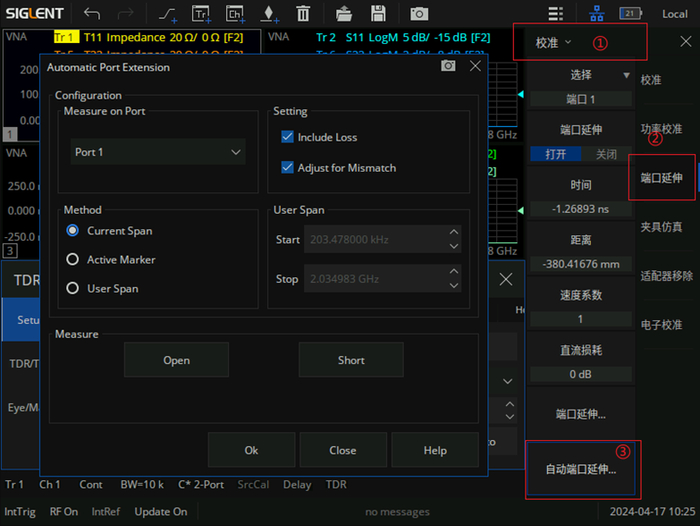This screenshot has height=526, width=700.
Task: Open the 校准 dropdown menu header
Action: (x=553, y=43)
